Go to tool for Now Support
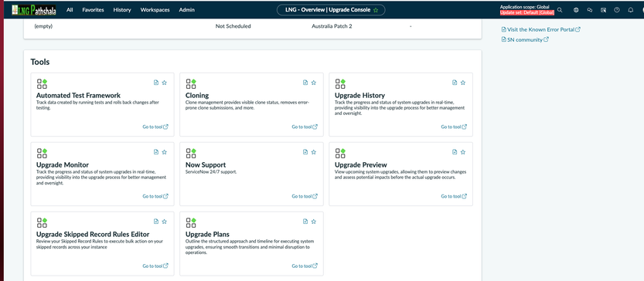Image resolution: width=644 pixels, height=281 pixels. [305, 197]
